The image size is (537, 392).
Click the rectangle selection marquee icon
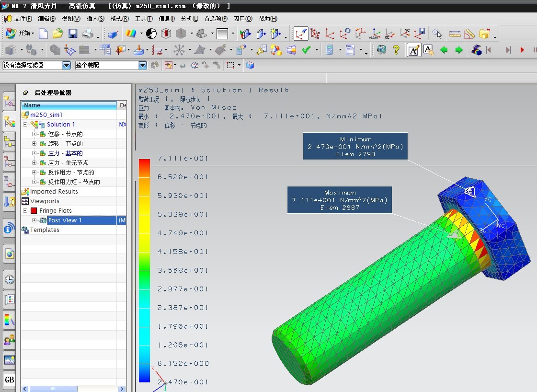coord(230,65)
